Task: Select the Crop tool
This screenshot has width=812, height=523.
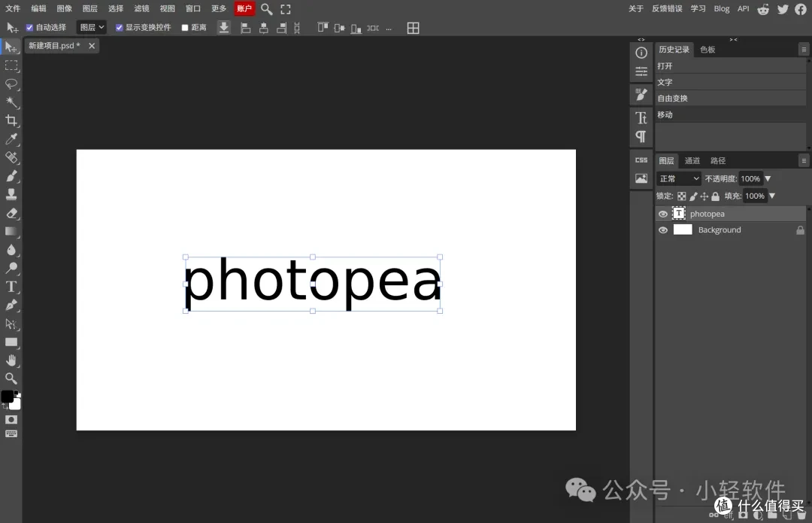Action: click(x=11, y=120)
